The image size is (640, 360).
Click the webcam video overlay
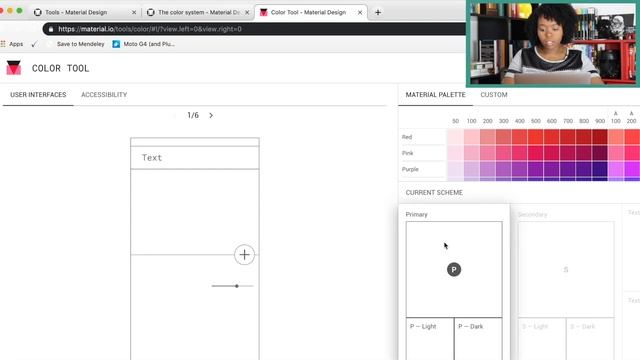pyautogui.click(x=553, y=43)
